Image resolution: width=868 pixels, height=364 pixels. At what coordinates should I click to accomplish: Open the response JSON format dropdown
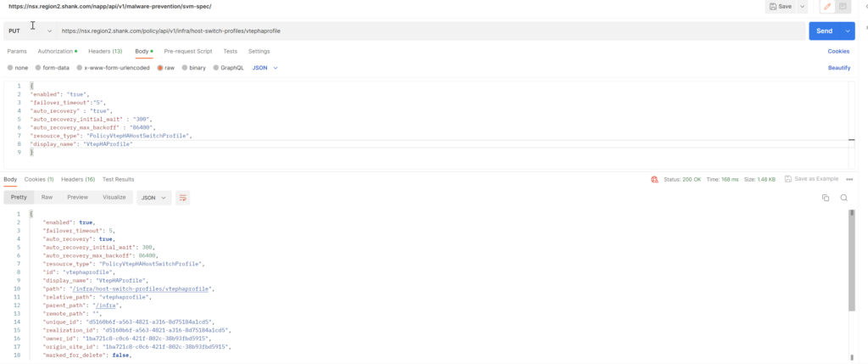coord(153,197)
